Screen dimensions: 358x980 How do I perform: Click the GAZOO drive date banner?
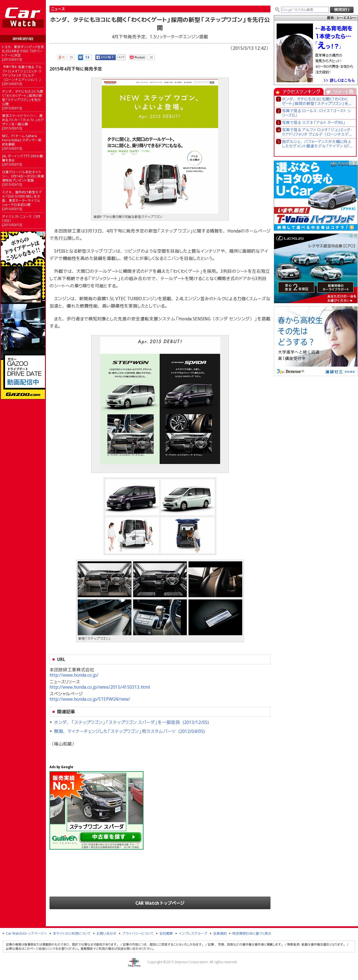23,315
